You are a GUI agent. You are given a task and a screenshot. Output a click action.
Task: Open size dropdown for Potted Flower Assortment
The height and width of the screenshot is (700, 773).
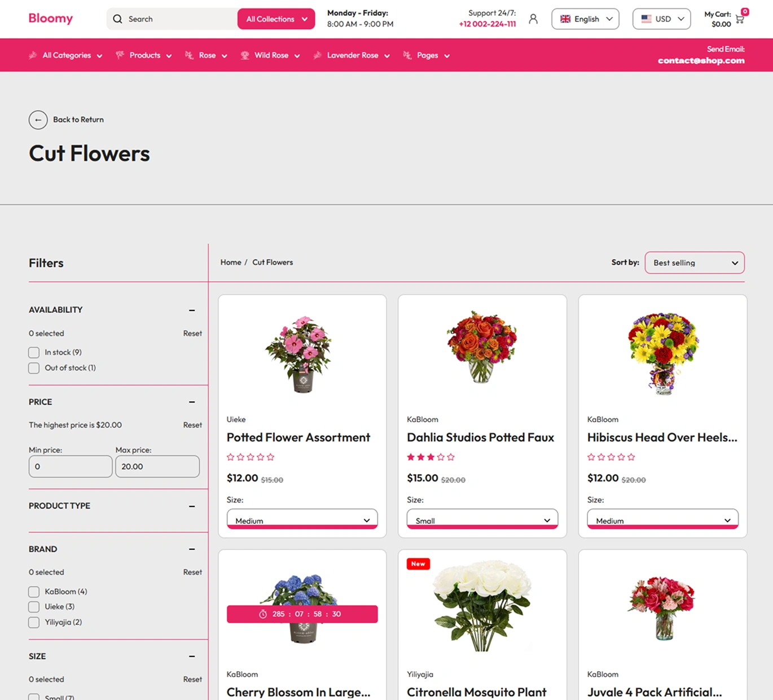point(302,519)
